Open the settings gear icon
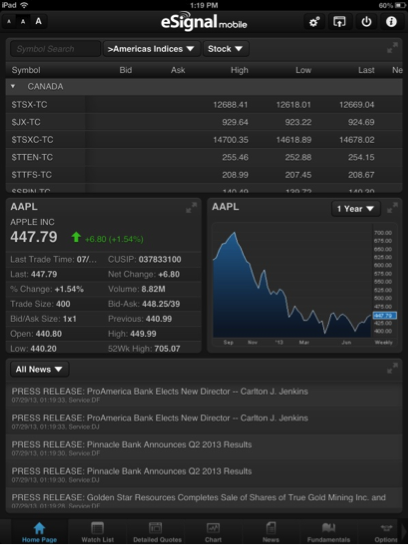The height and width of the screenshot is (545, 409). coord(314,22)
